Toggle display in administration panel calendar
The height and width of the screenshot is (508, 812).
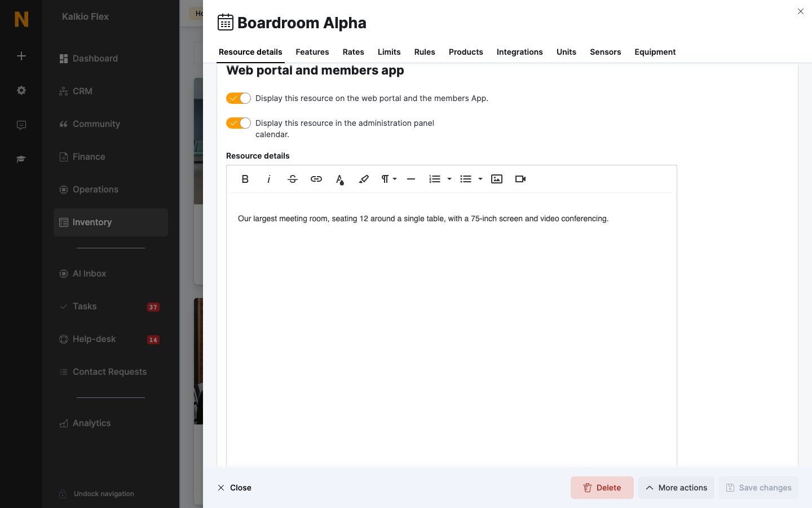pyautogui.click(x=239, y=123)
